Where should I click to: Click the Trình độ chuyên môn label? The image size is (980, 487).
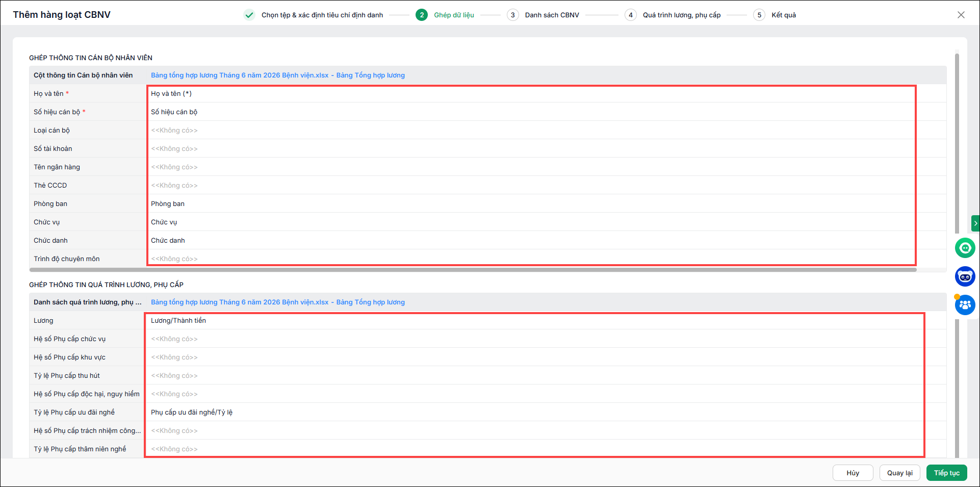click(66, 259)
